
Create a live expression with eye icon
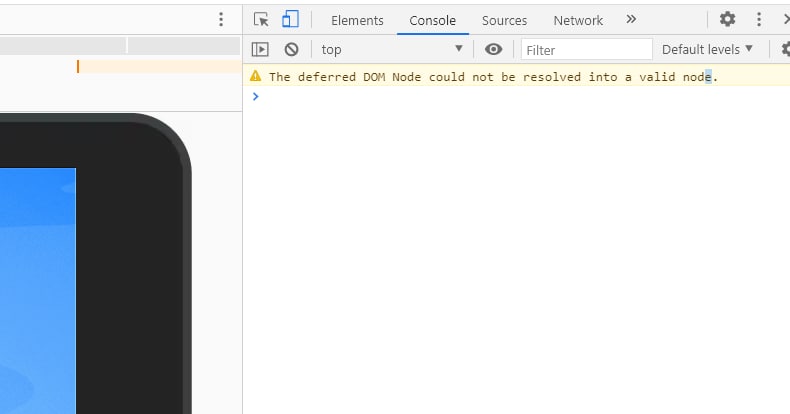[x=493, y=49]
